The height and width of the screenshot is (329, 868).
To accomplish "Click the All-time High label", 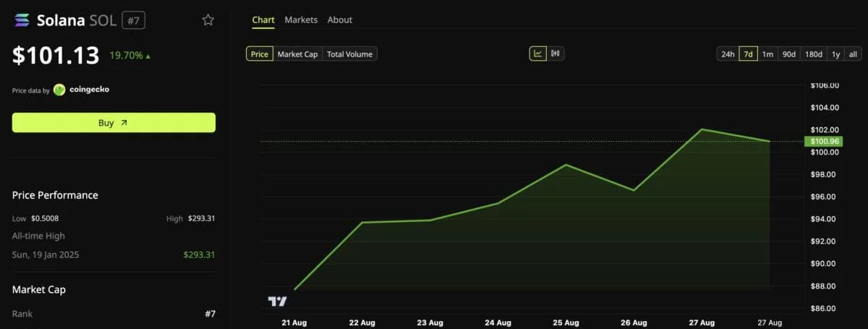I will pos(38,236).
